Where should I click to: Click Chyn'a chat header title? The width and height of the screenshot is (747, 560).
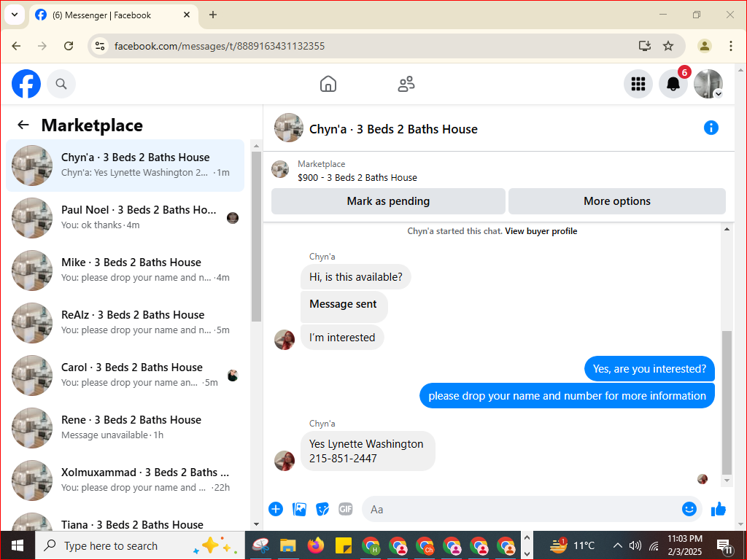coord(393,129)
